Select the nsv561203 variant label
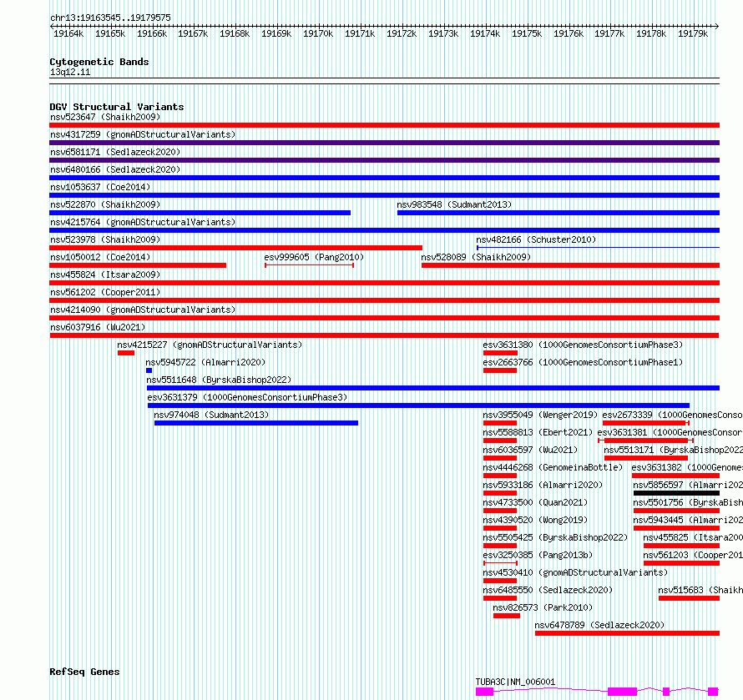The height and width of the screenshot is (700, 743). pyautogui.click(x=693, y=555)
